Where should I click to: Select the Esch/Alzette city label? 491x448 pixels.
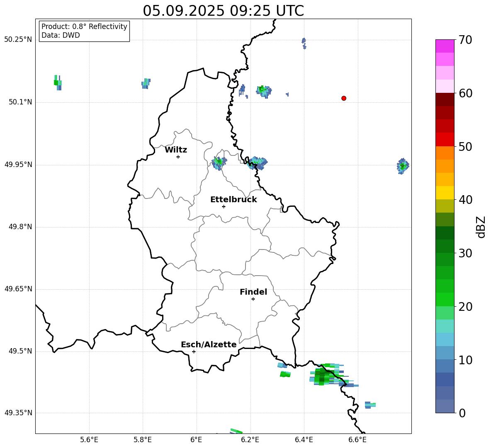coord(209,345)
